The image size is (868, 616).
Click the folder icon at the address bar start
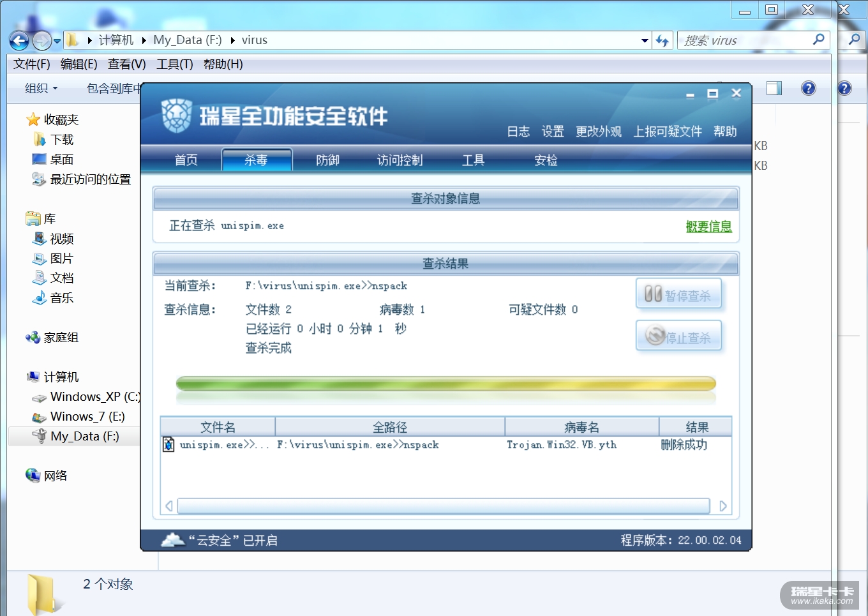73,40
